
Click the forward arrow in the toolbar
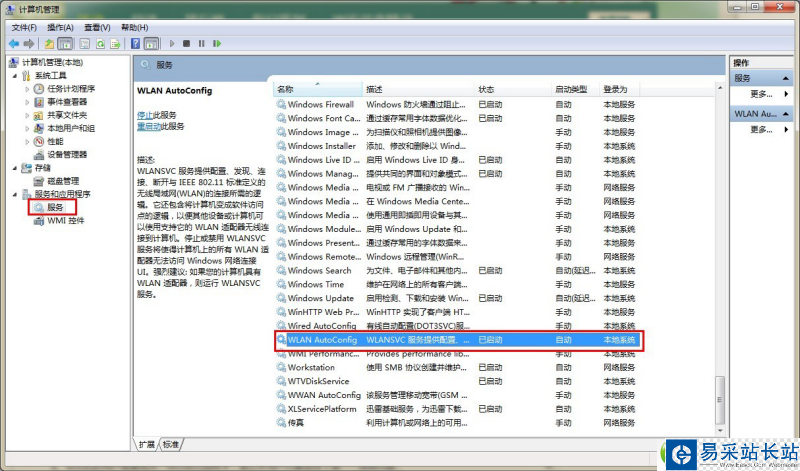[30, 44]
